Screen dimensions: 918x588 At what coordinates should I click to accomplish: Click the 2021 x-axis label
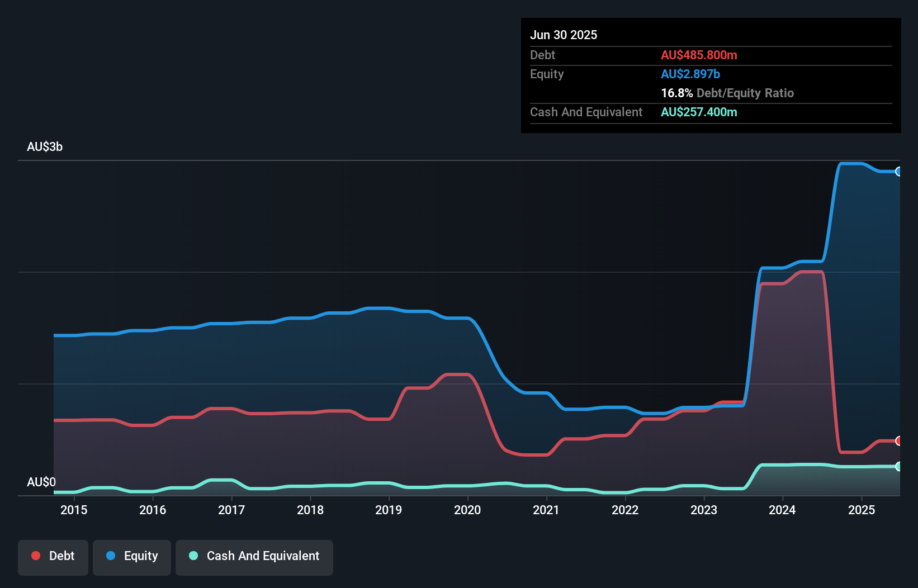546,510
